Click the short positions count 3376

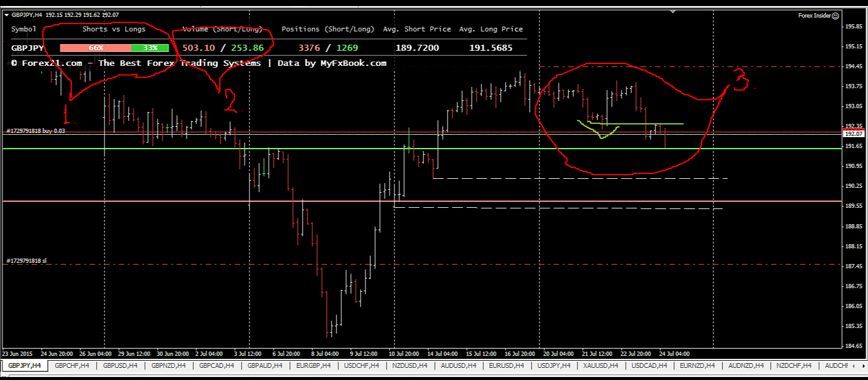[x=309, y=48]
